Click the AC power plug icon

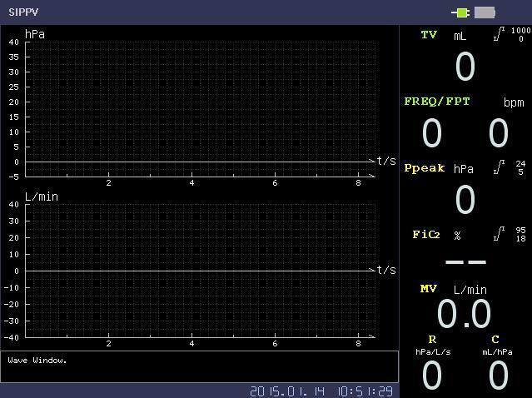(x=461, y=12)
